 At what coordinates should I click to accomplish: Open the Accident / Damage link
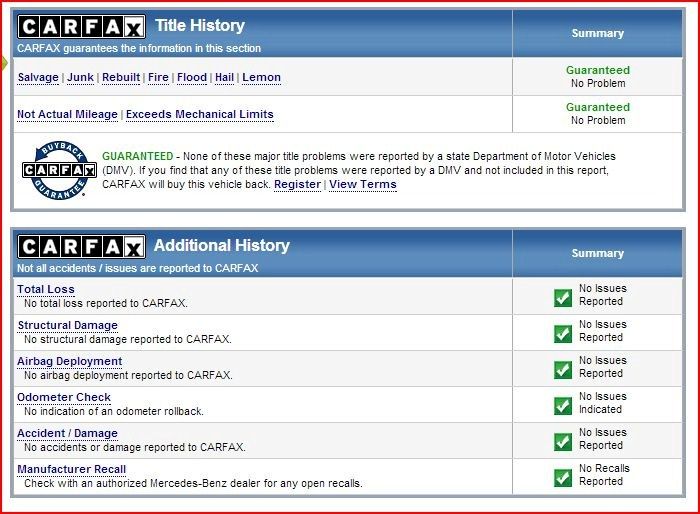click(x=67, y=434)
